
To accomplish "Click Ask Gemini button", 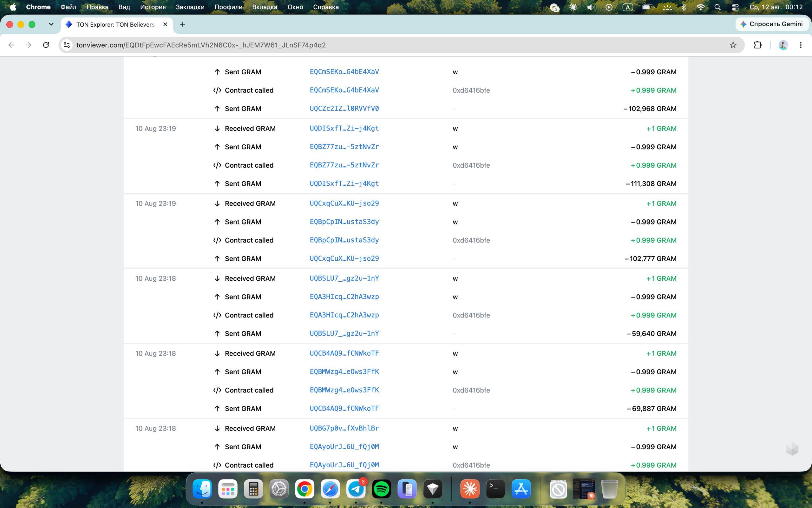I will click(x=772, y=24).
